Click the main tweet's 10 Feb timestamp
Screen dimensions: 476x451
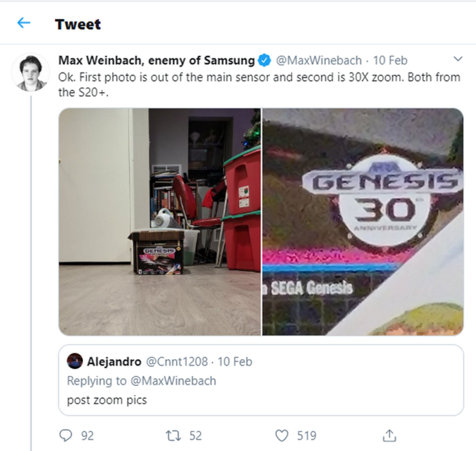[x=390, y=61]
